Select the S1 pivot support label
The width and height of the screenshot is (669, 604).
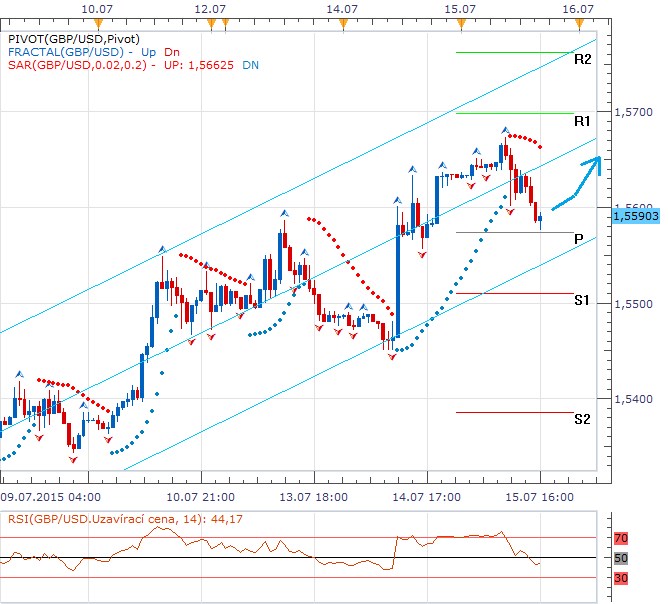pyautogui.click(x=582, y=301)
